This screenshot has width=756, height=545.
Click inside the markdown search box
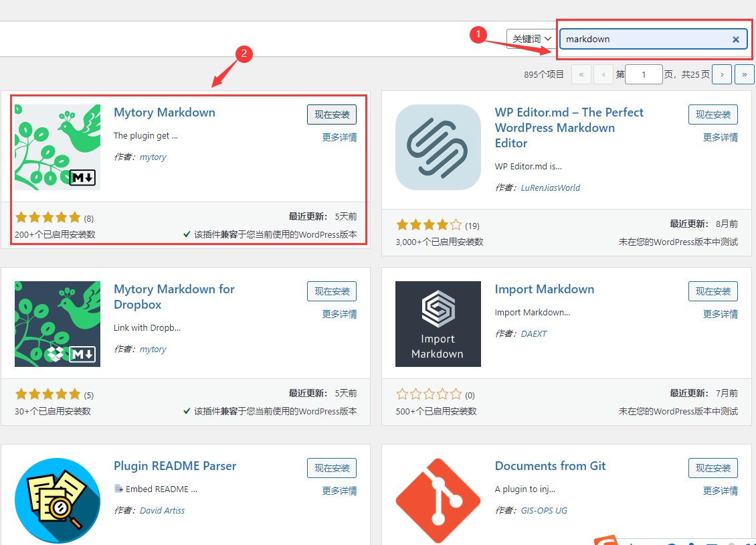coord(642,39)
